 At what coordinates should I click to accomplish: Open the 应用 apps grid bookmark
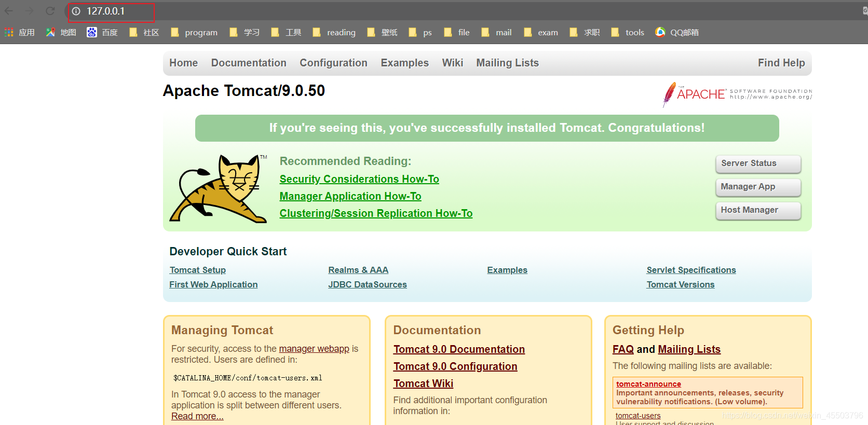[x=20, y=32]
